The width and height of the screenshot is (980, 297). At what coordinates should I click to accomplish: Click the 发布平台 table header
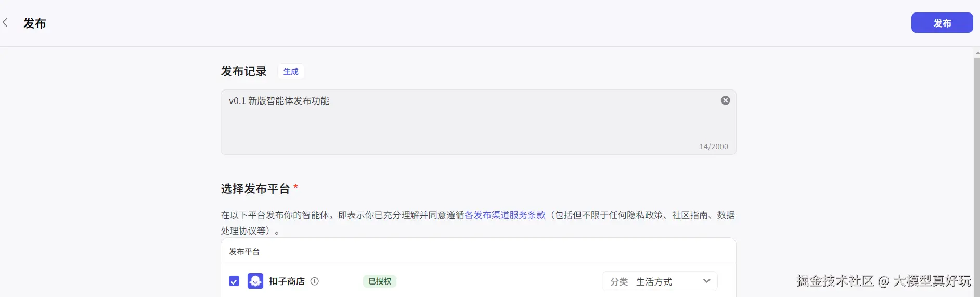[244, 251]
